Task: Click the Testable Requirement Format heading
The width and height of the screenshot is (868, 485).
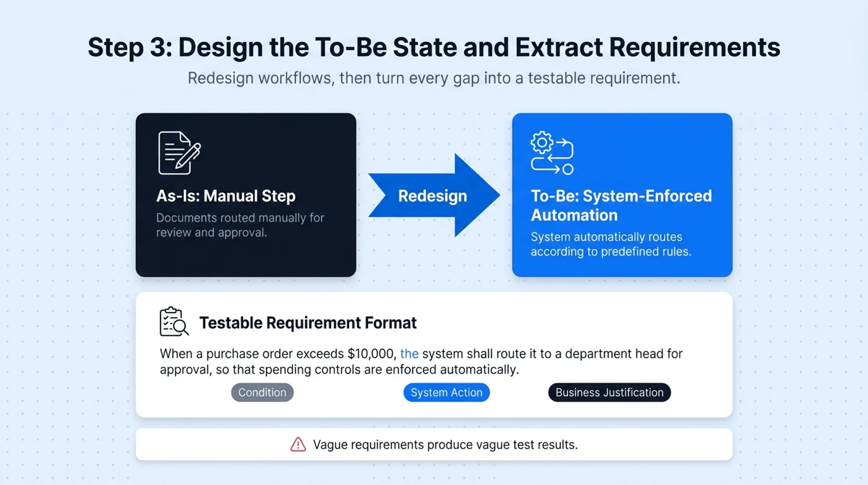Action: point(308,323)
